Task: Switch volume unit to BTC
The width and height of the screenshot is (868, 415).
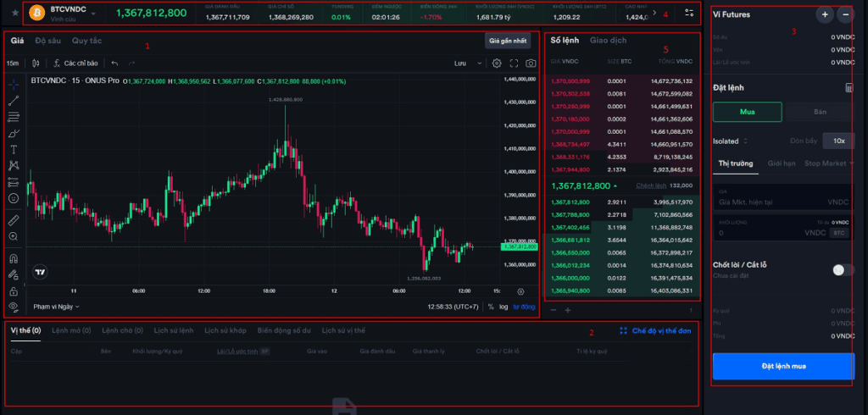Action: pyautogui.click(x=839, y=233)
